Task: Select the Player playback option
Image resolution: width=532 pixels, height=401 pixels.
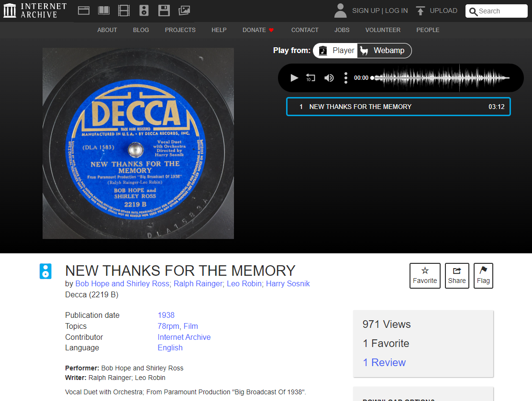Action: pos(337,51)
